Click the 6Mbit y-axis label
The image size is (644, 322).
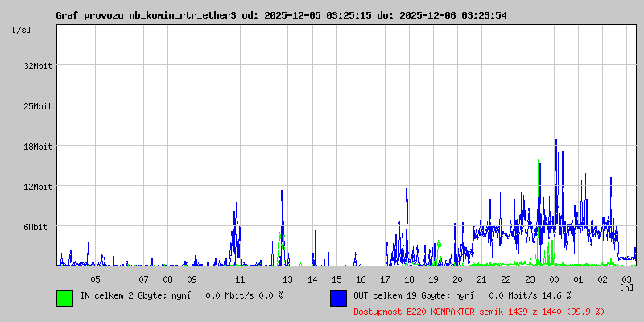pyautogui.click(x=35, y=227)
